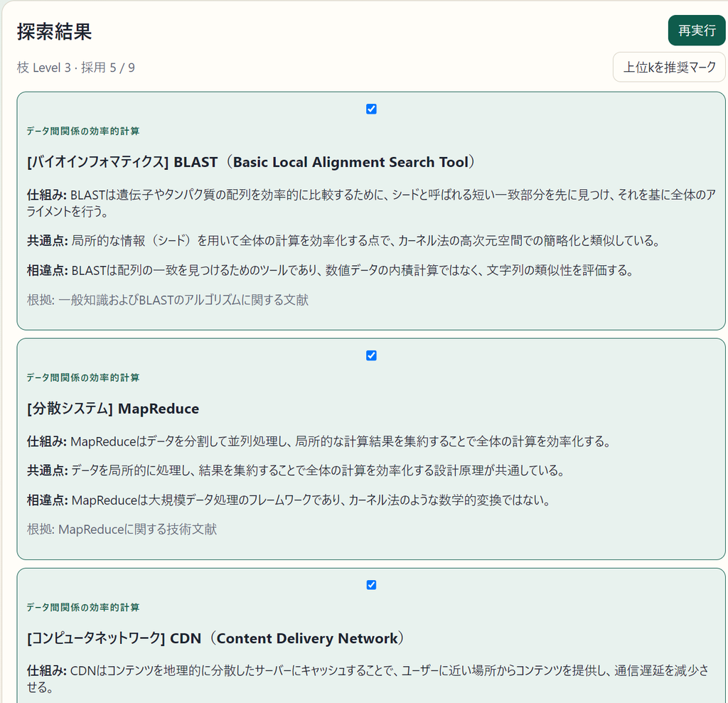The height and width of the screenshot is (703, 728).
Task: Click the MapReduce card's データ間関係の効率的計算 tag
Action: coord(82,378)
